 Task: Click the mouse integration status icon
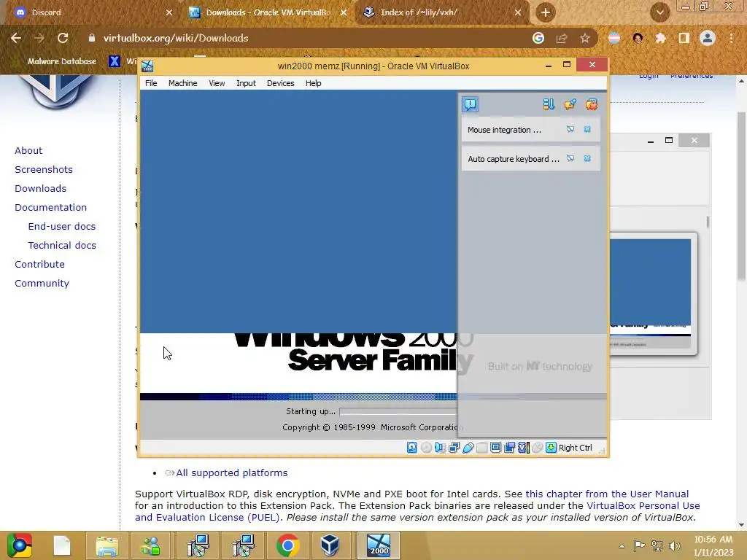[x=538, y=448]
